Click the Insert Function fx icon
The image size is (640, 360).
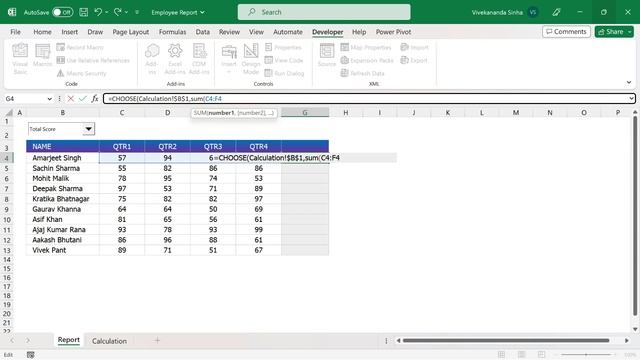[x=95, y=99]
